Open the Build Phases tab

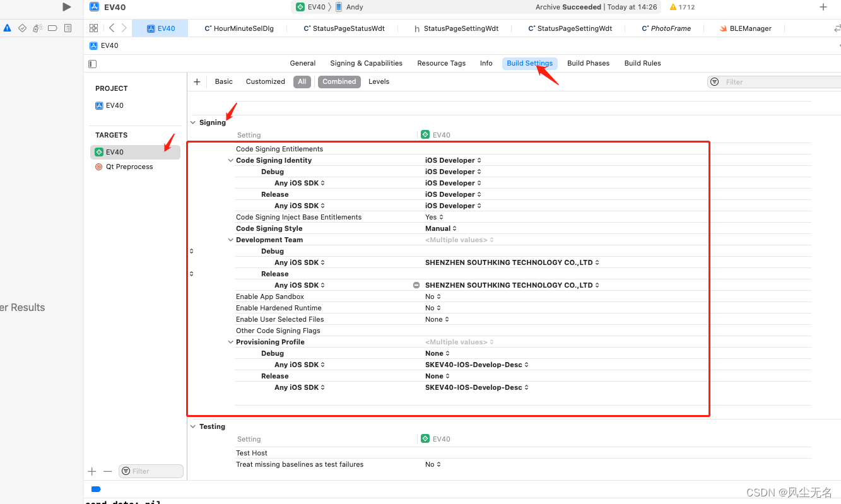point(588,63)
